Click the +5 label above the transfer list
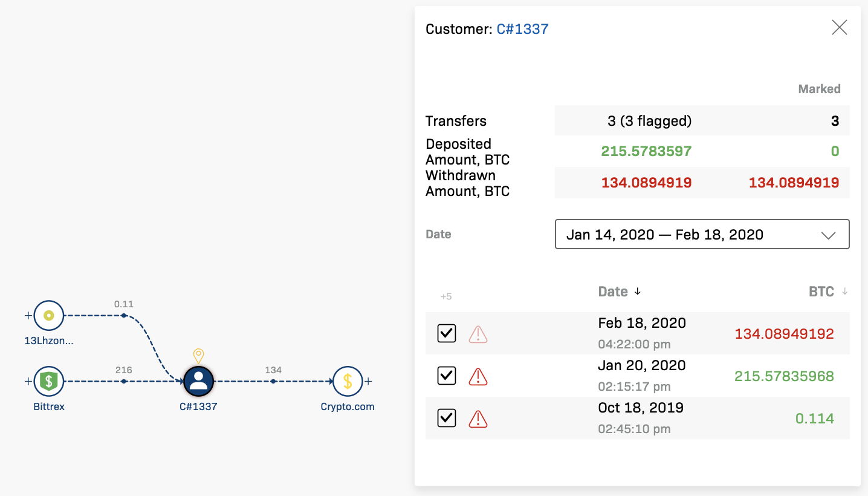This screenshot has width=868, height=496. 447,296
